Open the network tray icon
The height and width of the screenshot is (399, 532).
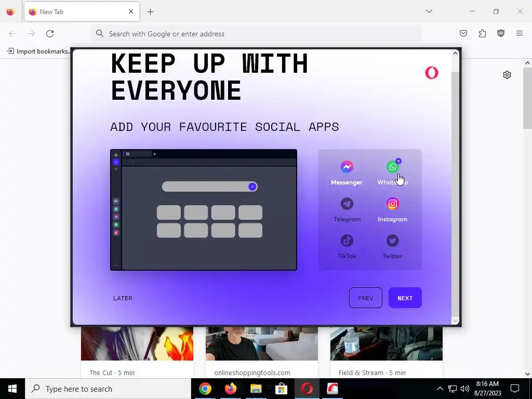[453, 389]
